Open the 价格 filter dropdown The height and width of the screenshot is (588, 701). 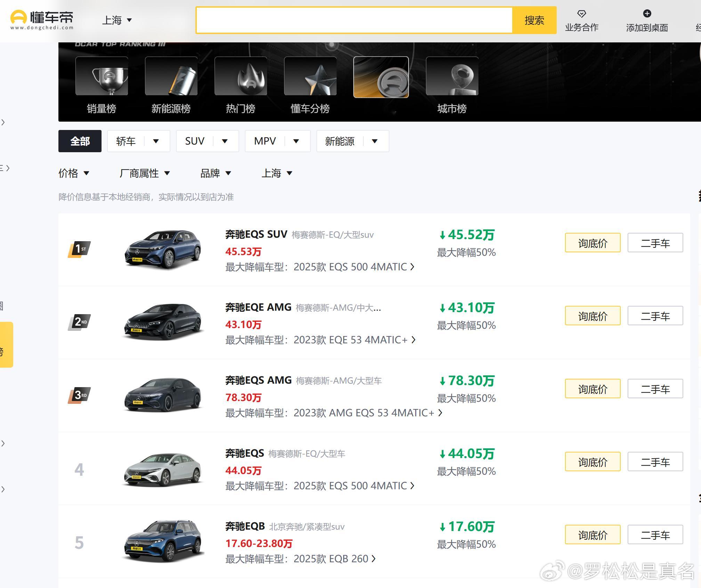(x=74, y=173)
